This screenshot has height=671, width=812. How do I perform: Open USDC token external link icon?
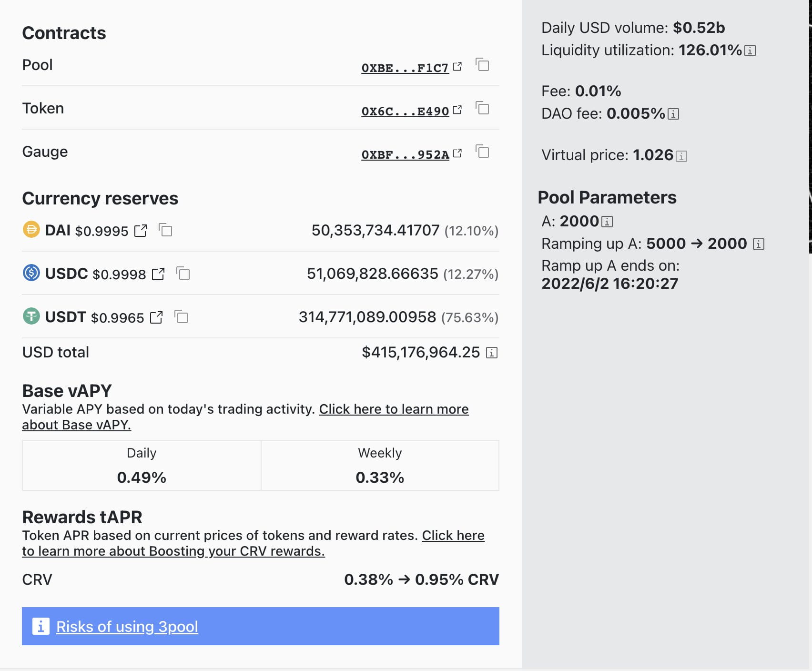(x=158, y=274)
